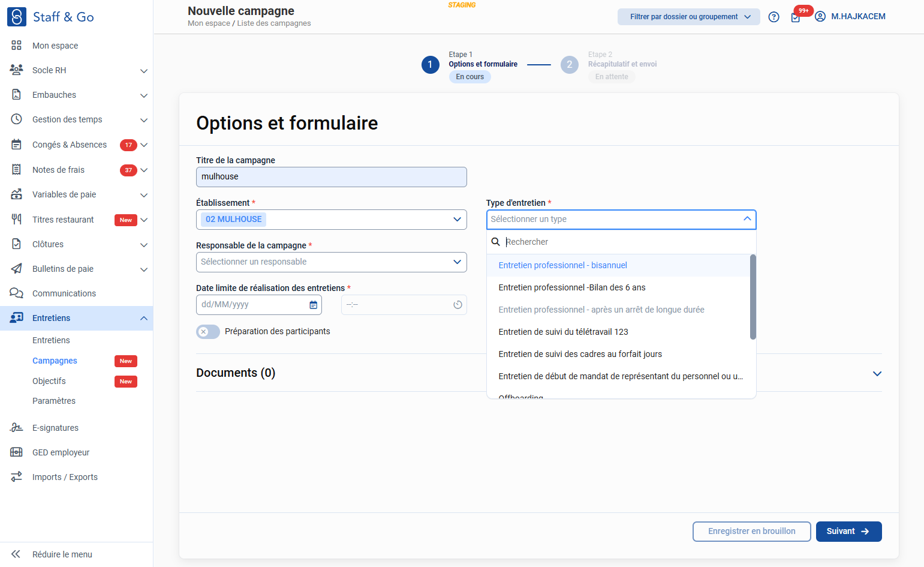Click the Imports / Exports arrows icon
The height and width of the screenshot is (567, 924).
pyautogui.click(x=17, y=477)
